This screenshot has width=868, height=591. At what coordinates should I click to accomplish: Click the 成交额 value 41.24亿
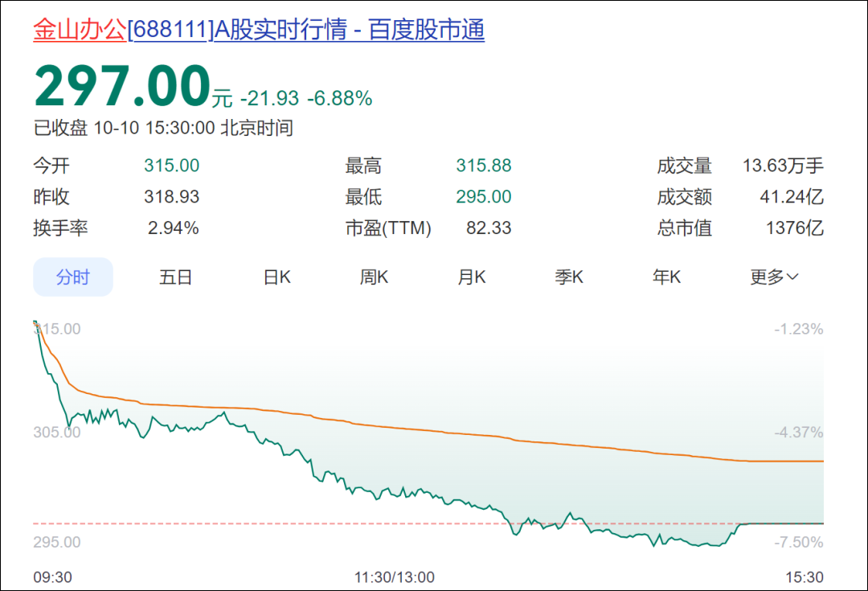point(792,197)
